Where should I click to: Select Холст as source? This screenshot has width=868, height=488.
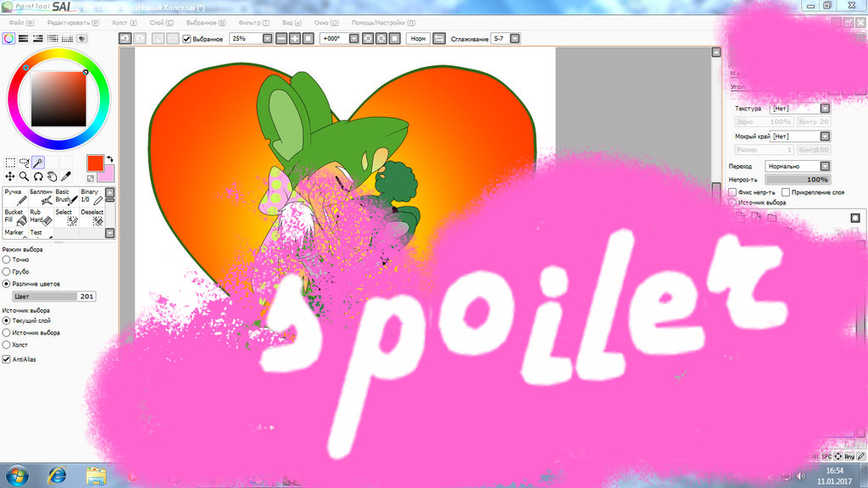pyautogui.click(x=7, y=345)
